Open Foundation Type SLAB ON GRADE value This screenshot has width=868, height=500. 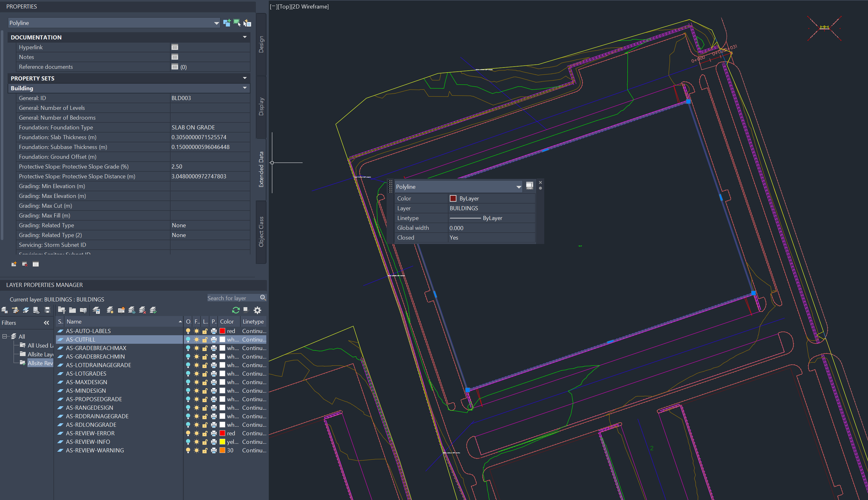(210, 127)
